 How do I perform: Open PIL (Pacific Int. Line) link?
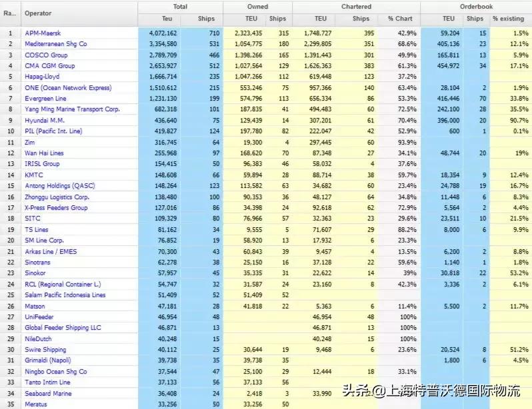coord(53,131)
